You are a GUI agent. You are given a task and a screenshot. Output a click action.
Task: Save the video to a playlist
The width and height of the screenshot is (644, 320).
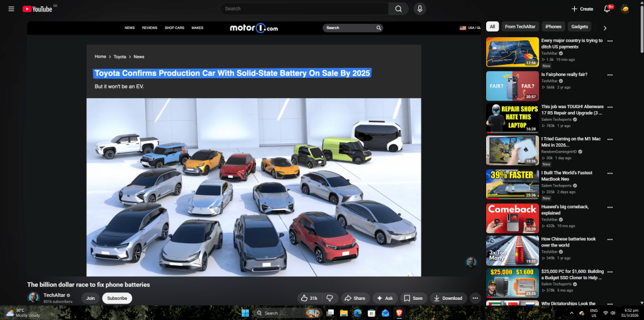[413, 298]
